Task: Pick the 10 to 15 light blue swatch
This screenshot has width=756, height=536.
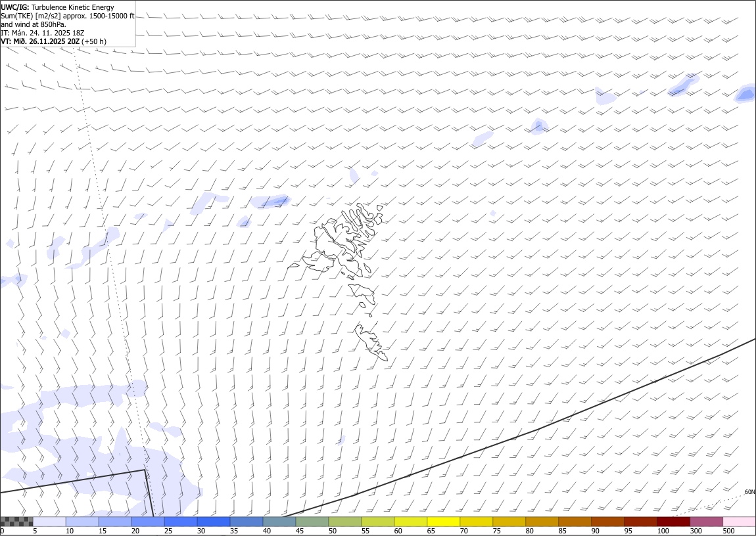Action: [82, 522]
